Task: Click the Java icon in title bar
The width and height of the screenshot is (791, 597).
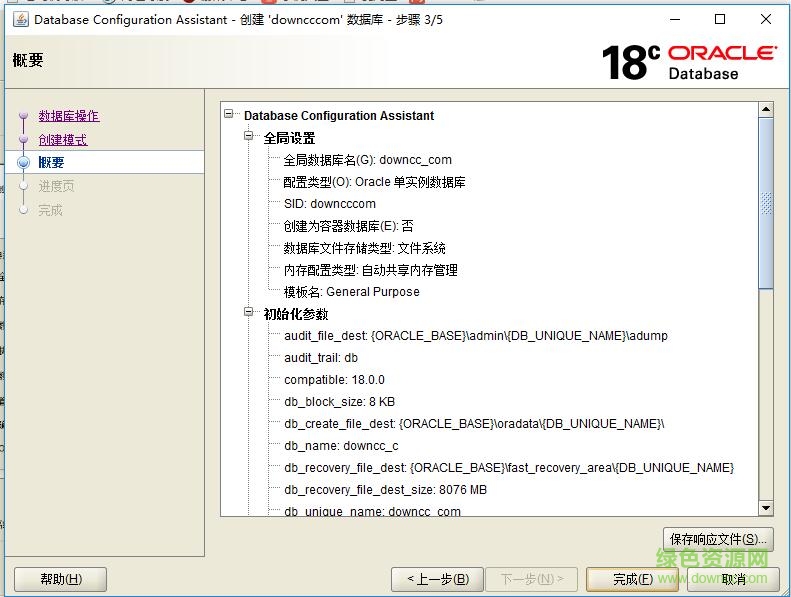Action: point(19,19)
